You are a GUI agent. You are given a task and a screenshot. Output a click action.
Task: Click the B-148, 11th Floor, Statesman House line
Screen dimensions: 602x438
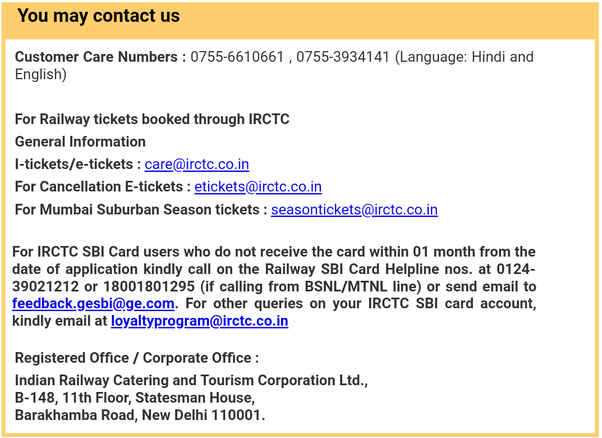(x=135, y=398)
